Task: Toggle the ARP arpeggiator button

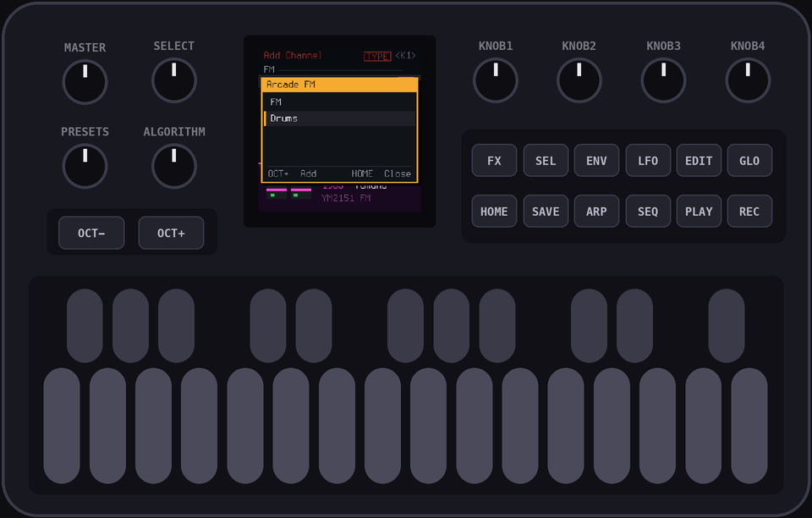Action: point(596,212)
